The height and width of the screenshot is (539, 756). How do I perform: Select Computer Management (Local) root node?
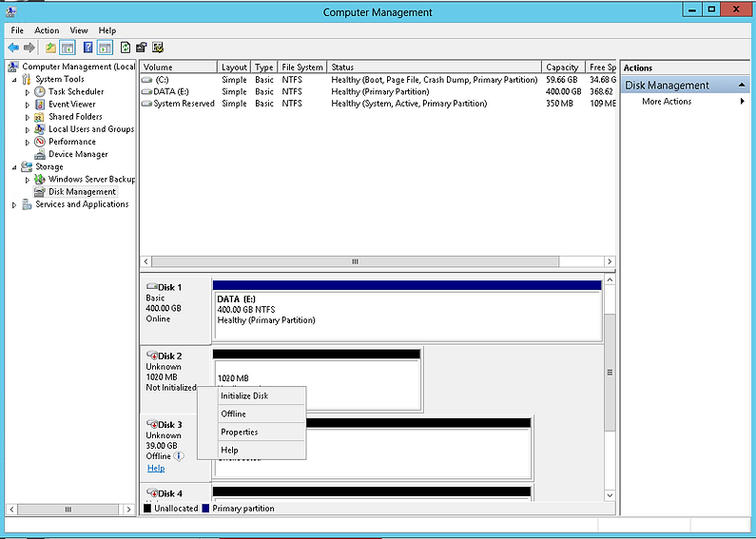coord(78,67)
